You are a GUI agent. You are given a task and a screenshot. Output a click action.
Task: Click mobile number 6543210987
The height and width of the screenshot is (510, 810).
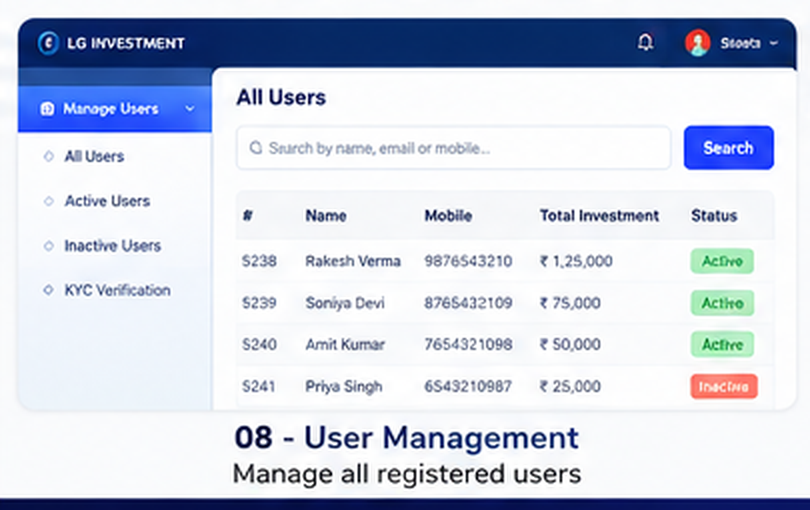click(468, 386)
